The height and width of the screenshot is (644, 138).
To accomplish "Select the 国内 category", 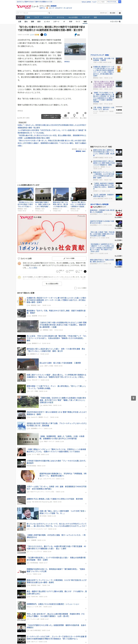I will click(26, 21).
